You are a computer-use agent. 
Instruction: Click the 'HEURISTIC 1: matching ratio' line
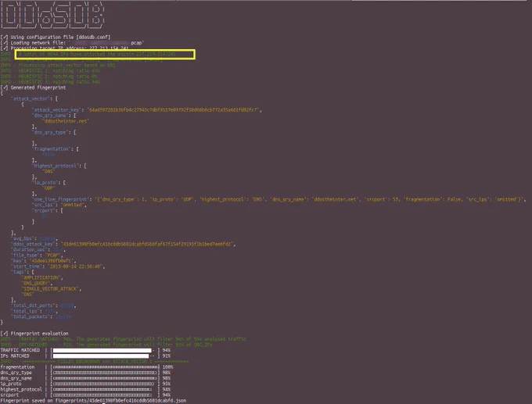pyautogui.click(x=50, y=70)
